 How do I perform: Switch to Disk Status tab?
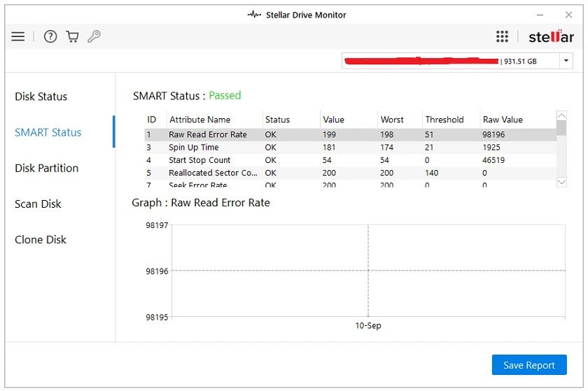41,97
